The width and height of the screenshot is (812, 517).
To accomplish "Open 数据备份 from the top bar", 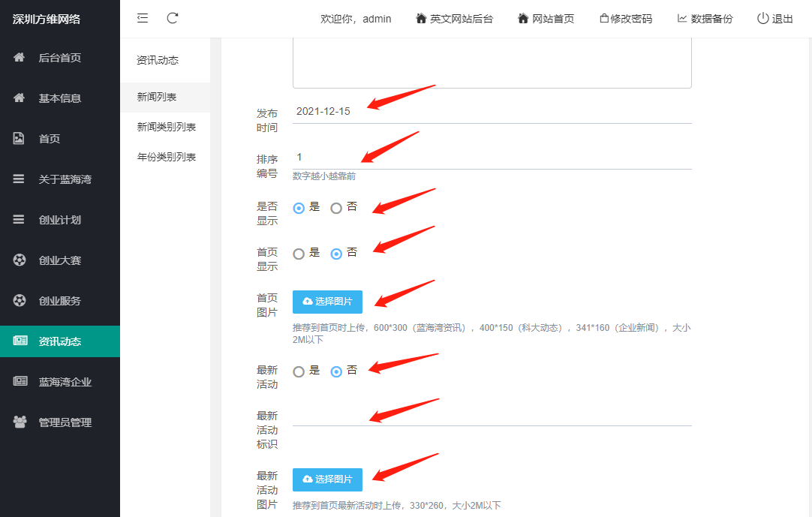I will point(705,19).
